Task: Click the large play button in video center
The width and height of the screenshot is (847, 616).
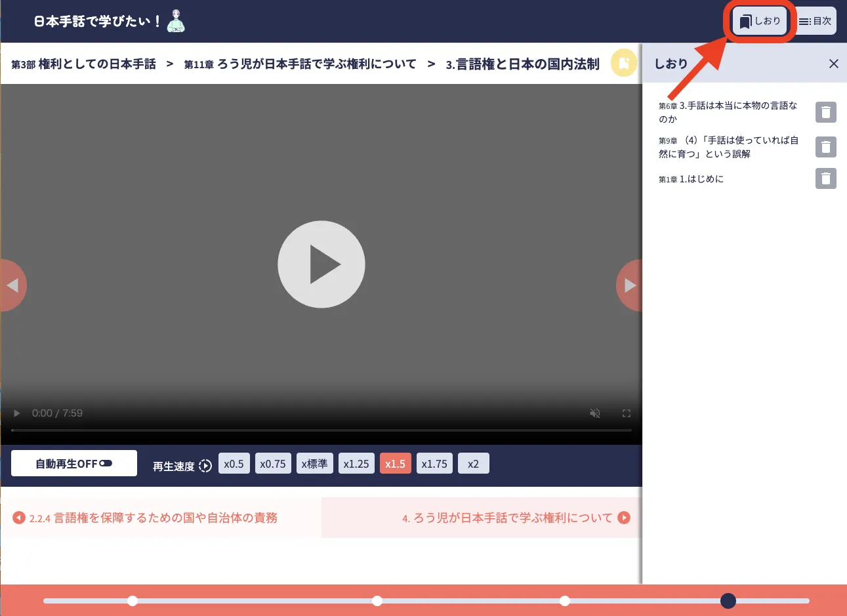Action: [321, 264]
